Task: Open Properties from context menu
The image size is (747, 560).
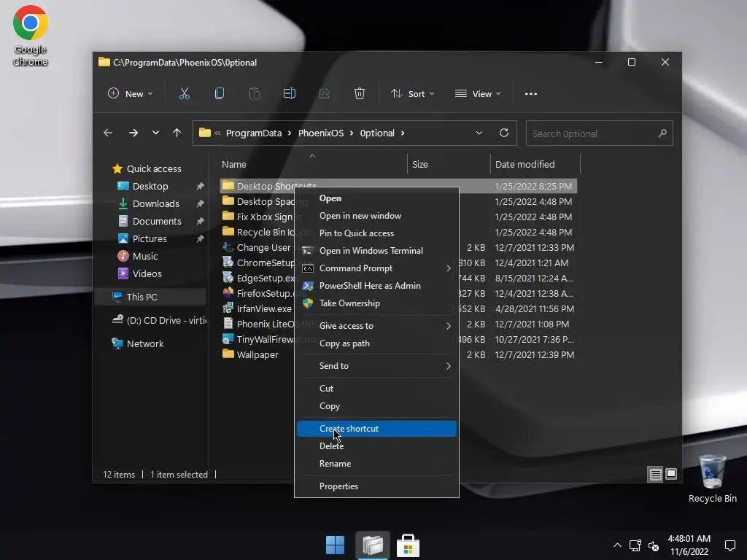Action: point(376,486)
